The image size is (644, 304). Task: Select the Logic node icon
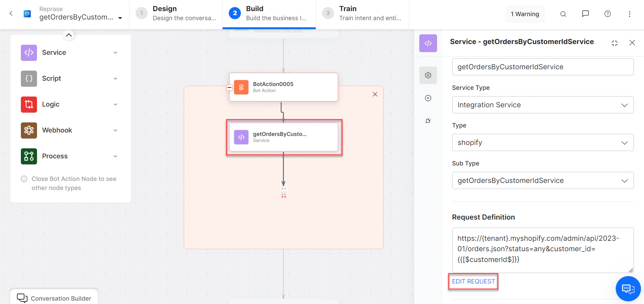point(29,104)
